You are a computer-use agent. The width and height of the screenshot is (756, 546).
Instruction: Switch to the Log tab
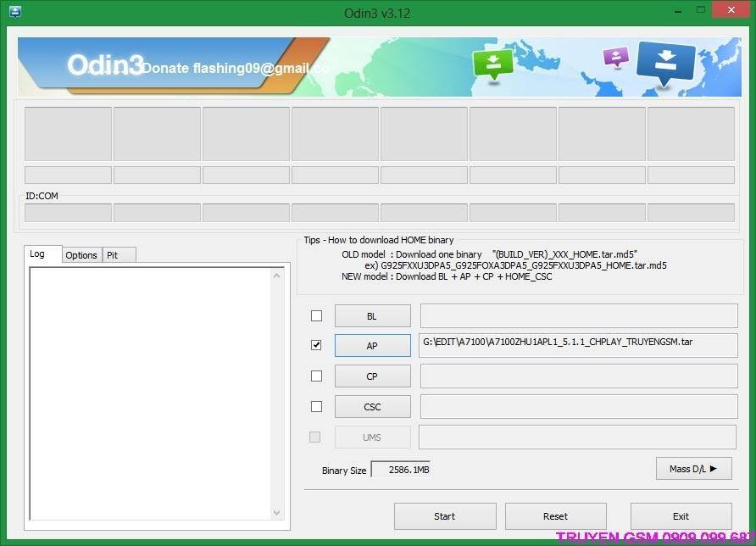tap(37, 253)
